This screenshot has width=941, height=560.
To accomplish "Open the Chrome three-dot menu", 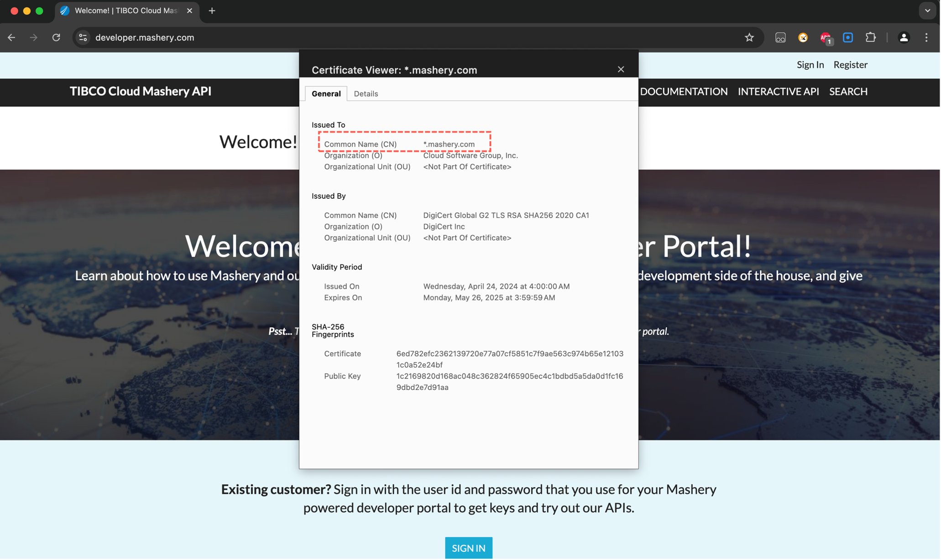I will tap(926, 38).
